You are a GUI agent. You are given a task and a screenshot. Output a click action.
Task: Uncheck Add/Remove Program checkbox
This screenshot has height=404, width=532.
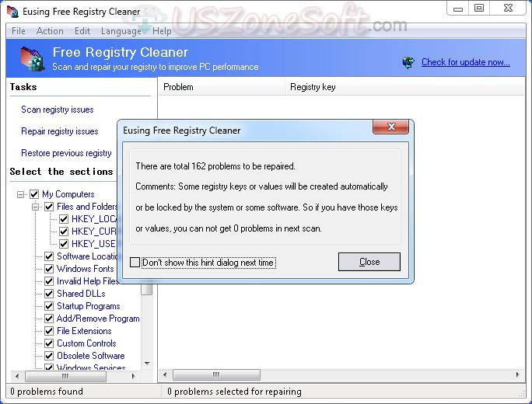(49, 319)
